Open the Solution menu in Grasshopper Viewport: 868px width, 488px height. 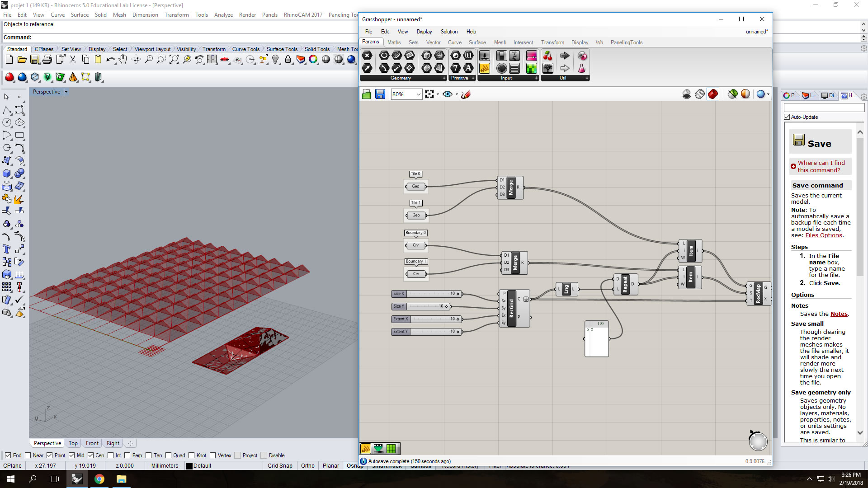point(448,32)
